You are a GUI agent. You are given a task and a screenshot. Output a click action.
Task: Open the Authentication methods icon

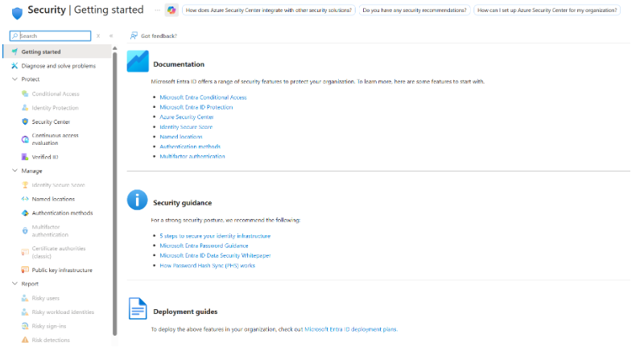pyautogui.click(x=25, y=213)
